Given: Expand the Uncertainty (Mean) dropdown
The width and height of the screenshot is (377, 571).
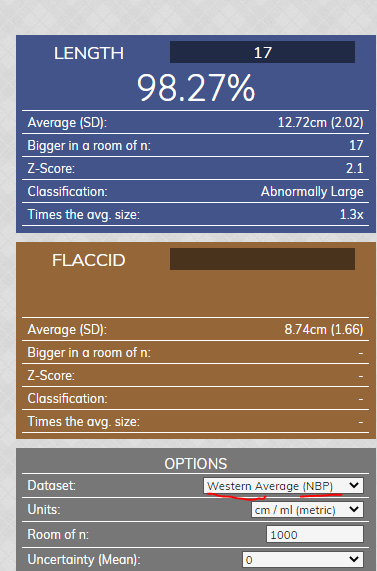Looking at the screenshot, I should point(303,559).
